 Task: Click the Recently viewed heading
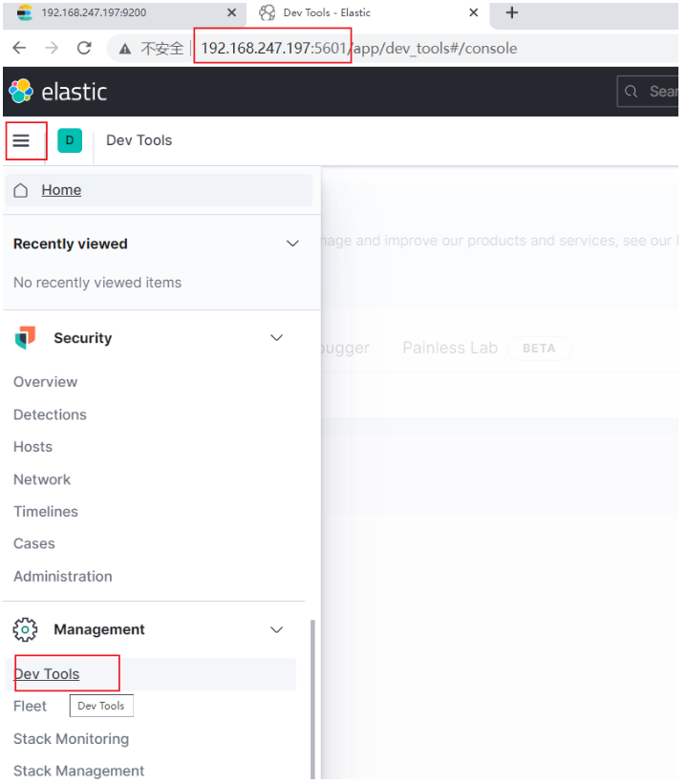(71, 244)
